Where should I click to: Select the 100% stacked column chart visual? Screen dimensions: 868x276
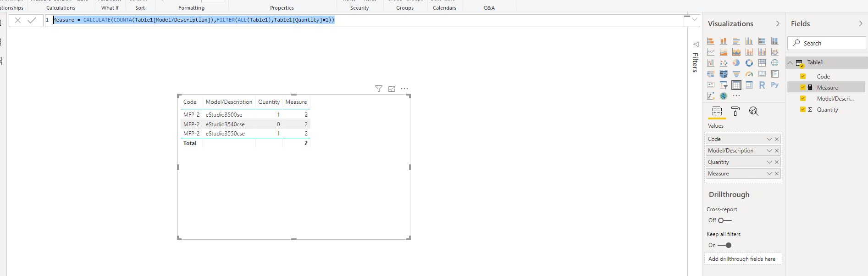[x=775, y=41]
